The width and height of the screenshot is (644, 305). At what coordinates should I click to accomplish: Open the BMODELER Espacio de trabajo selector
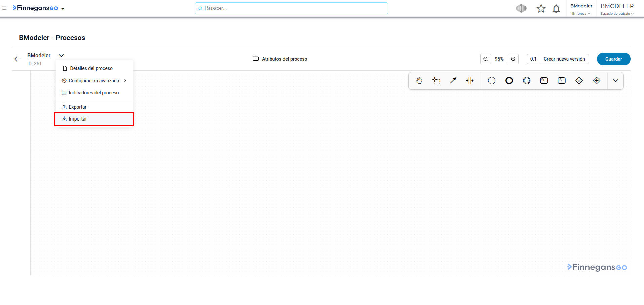(617, 9)
